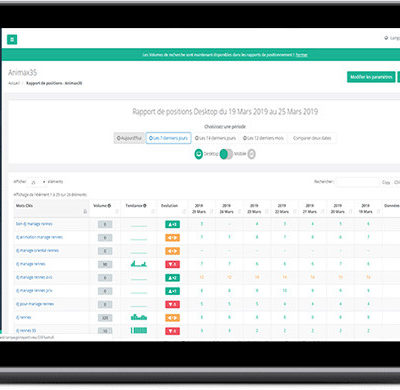Viewport: 400px width, 390px height.
Task: Sort by the Mots Clés column icon
Action: (x=85, y=212)
